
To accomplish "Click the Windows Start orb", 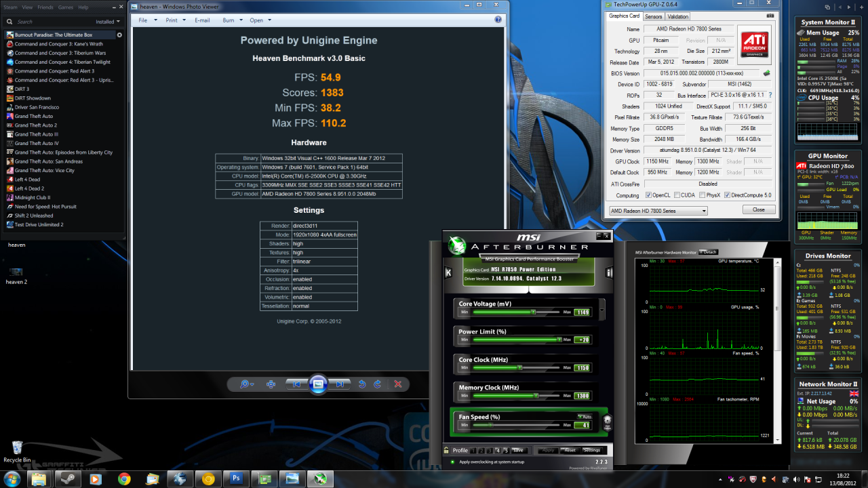I will click(x=12, y=479).
